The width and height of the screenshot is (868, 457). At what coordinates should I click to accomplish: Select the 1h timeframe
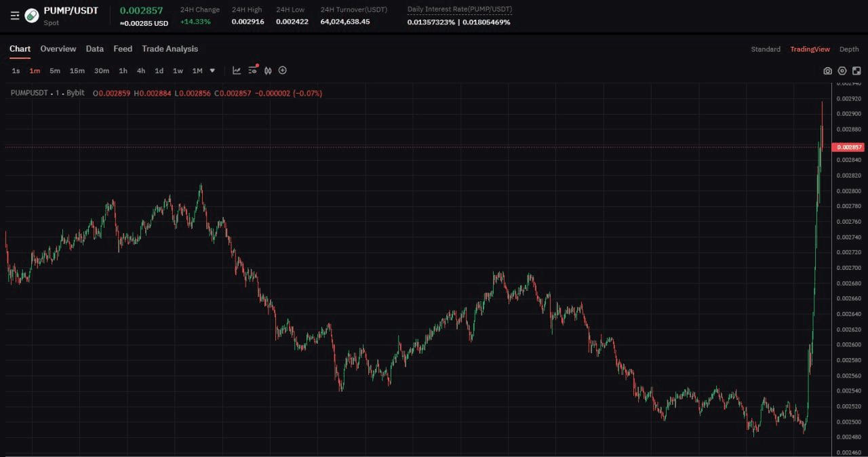pos(123,71)
